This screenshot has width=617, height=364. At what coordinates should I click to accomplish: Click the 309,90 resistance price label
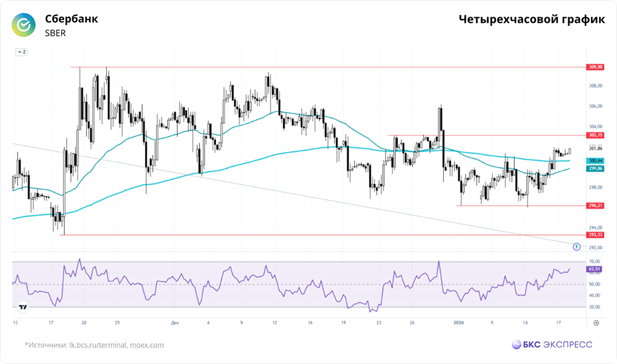(595, 67)
